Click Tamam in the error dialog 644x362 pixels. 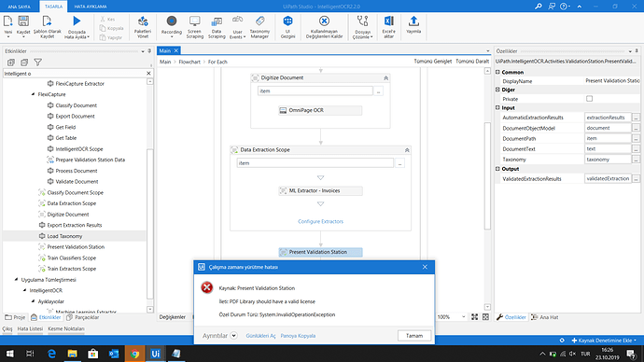pyautogui.click(x=414, y=335)
